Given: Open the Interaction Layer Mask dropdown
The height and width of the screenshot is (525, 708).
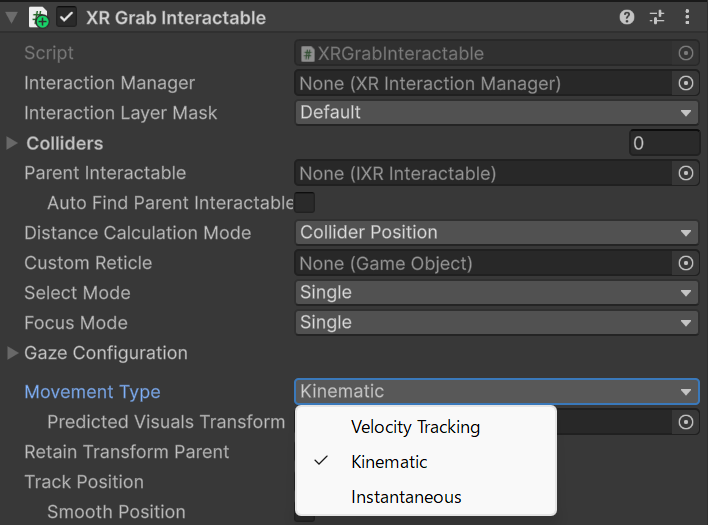Looking at the screenshot, I should tap(496, 113).
